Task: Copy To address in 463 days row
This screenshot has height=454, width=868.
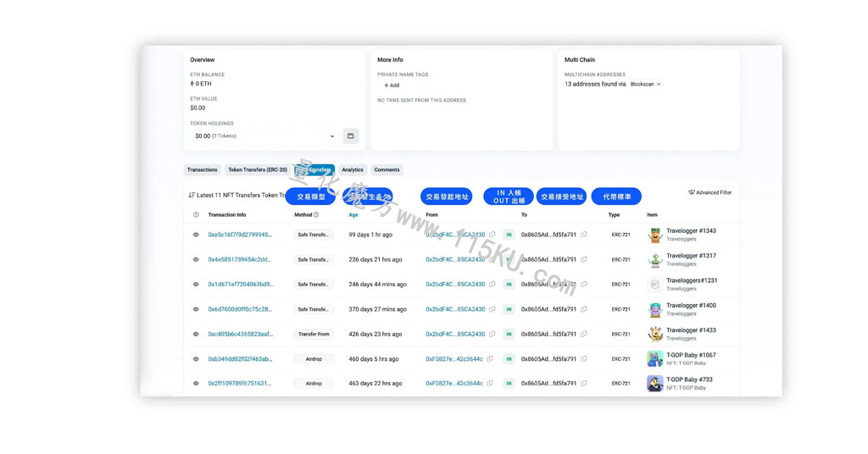Action: [584, 383]
